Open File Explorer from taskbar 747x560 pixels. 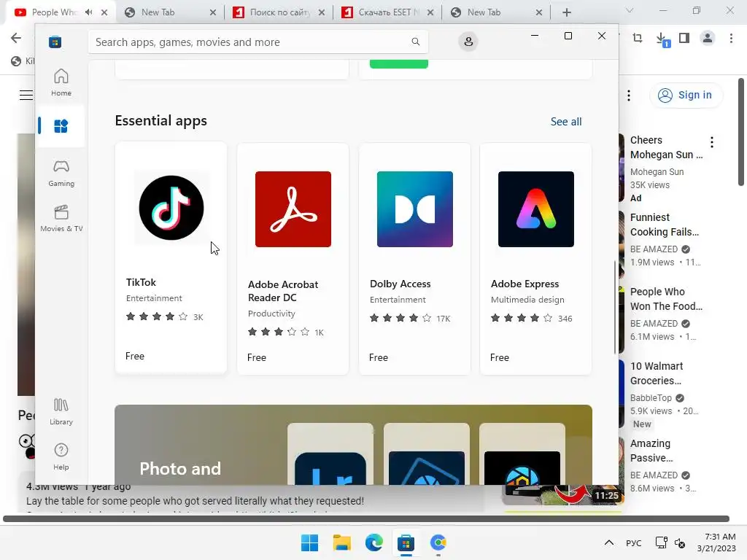341,542
